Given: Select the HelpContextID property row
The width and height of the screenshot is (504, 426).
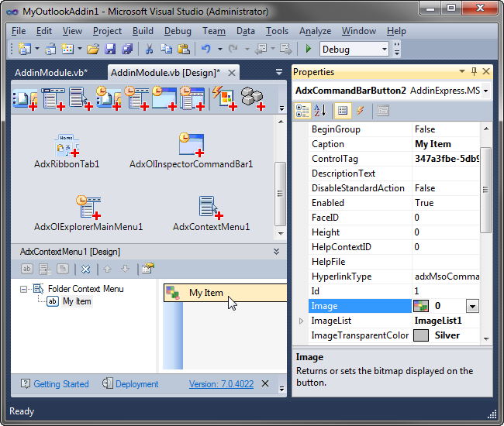Looking at the screenshot, I should (x=394, y=247).
